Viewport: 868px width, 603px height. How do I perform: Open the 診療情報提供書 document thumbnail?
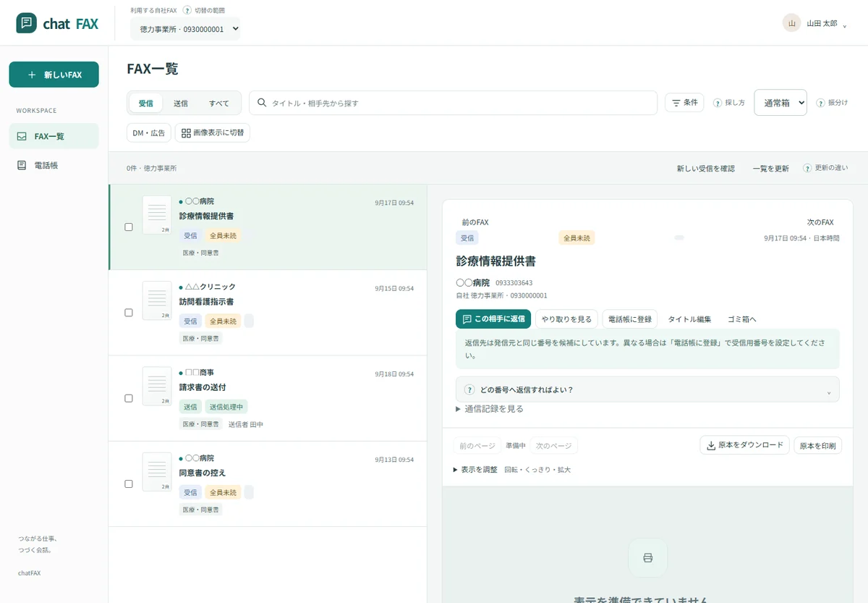[157, 215]
